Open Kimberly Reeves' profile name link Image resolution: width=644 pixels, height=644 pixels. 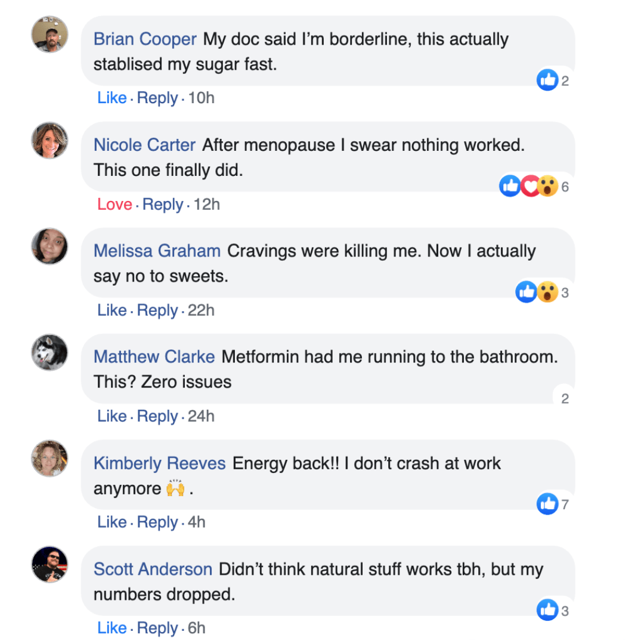tap(159, 463)
